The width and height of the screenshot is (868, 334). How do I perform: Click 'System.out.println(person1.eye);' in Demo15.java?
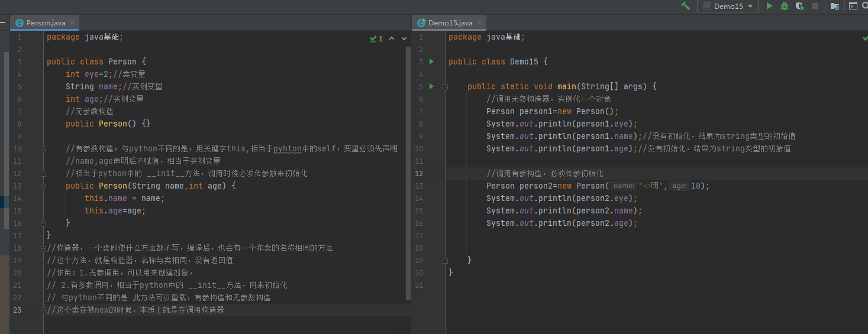[x=562, y=124]
